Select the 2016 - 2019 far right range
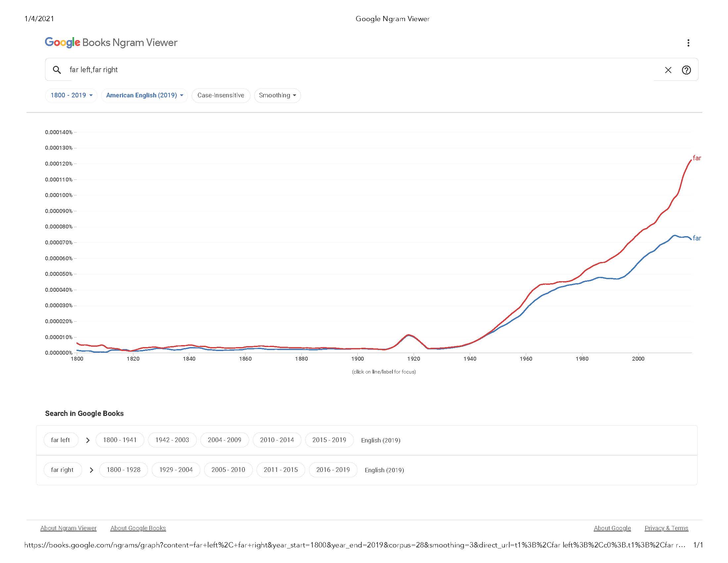728x563 pixels. 333,470
